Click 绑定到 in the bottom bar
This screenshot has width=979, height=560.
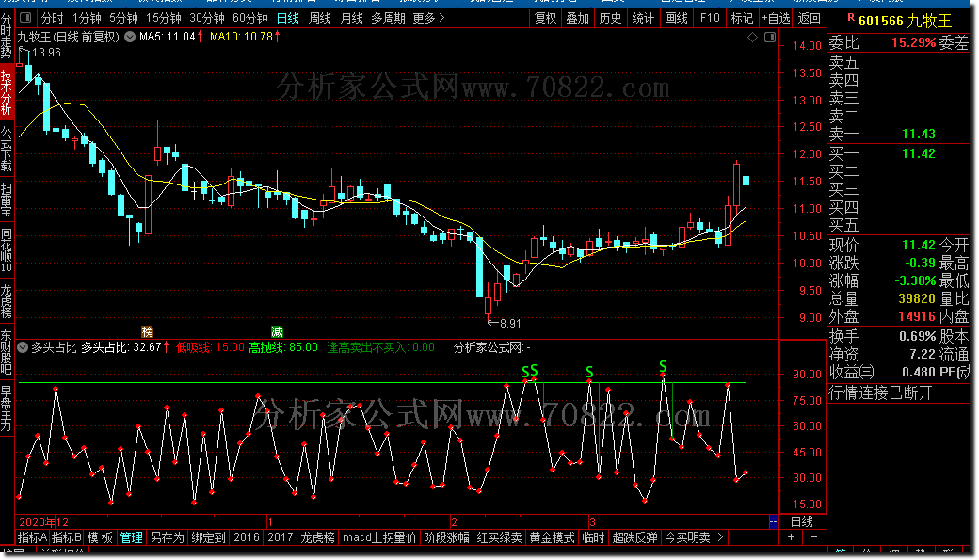(x=208, y=536)
